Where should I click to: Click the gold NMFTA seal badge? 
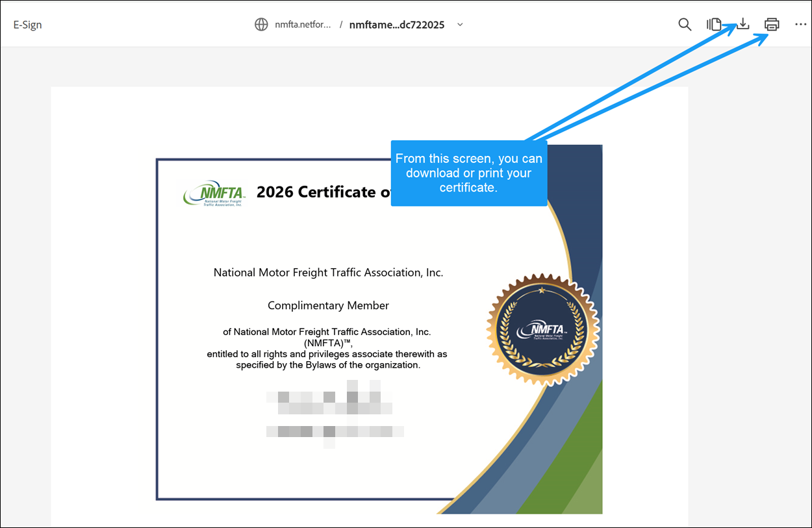click(x=542, y=329)
